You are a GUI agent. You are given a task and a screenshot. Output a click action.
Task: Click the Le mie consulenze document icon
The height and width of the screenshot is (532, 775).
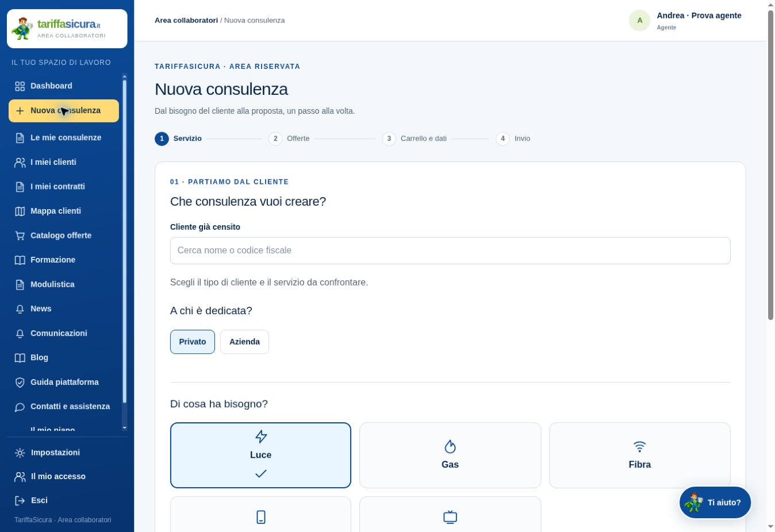pos(20,138)
